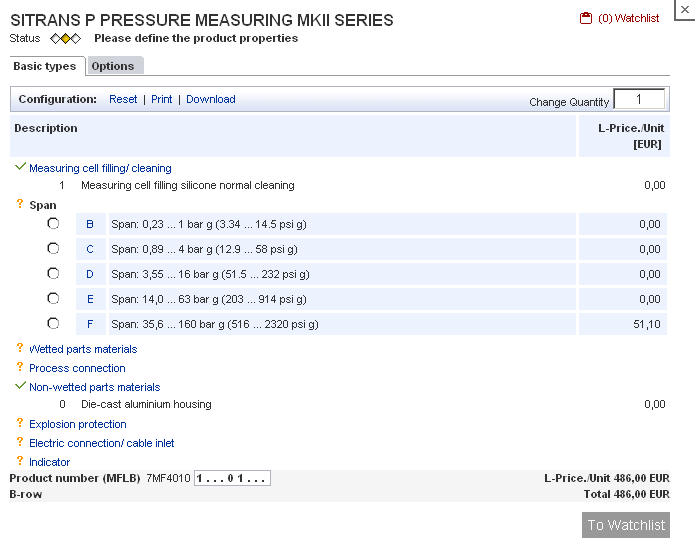Expand Process connection section

pyautogui.click(x=77, y=368)
